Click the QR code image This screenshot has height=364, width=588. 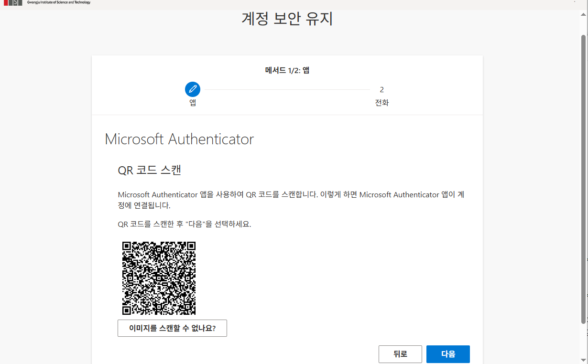159,278
